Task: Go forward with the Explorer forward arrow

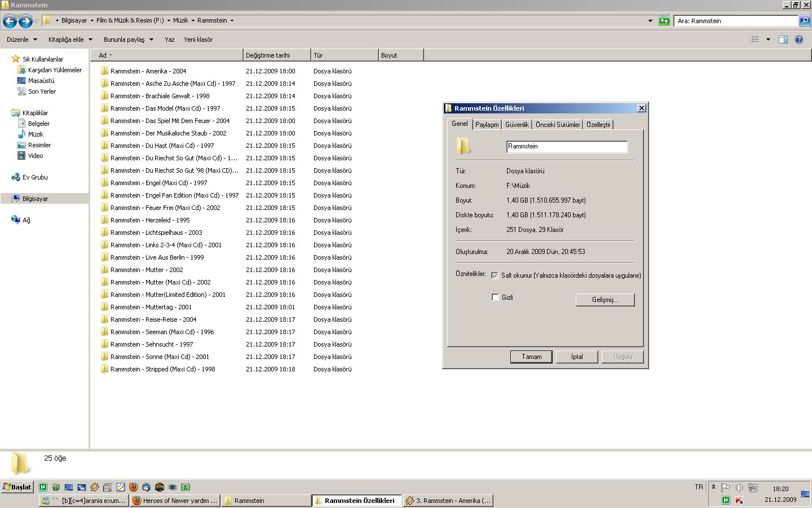Action: [x=25, y=21]
